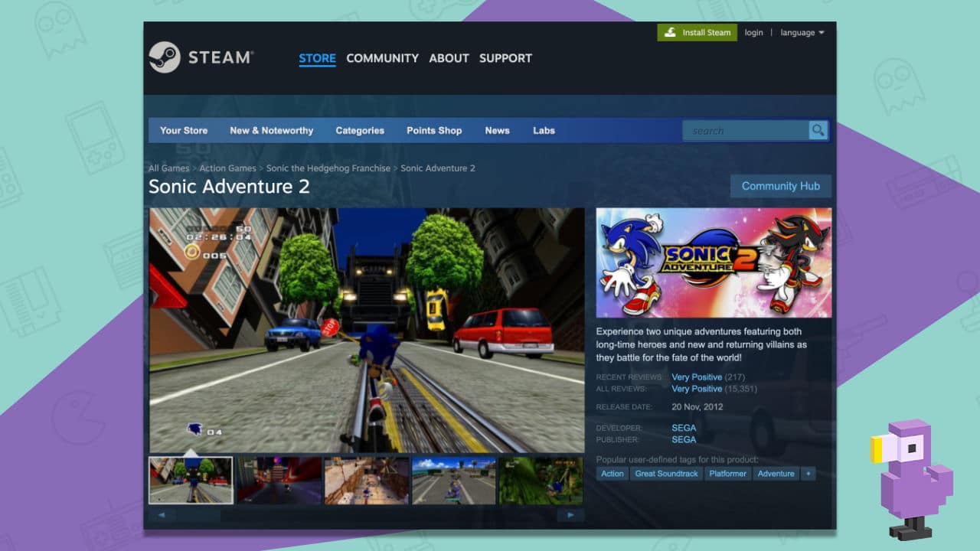The image size is (980, 551).
Task: Select SUPPORT from the top navigation
Action: pos(505,57)
